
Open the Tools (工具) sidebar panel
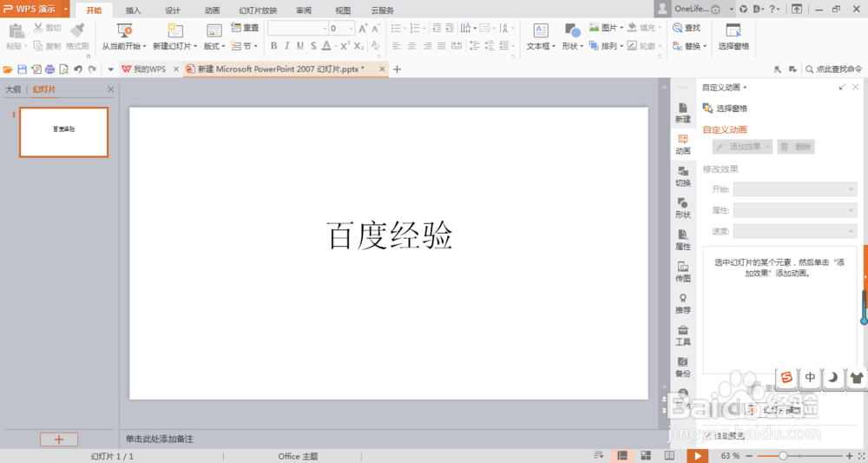point(682,335)
